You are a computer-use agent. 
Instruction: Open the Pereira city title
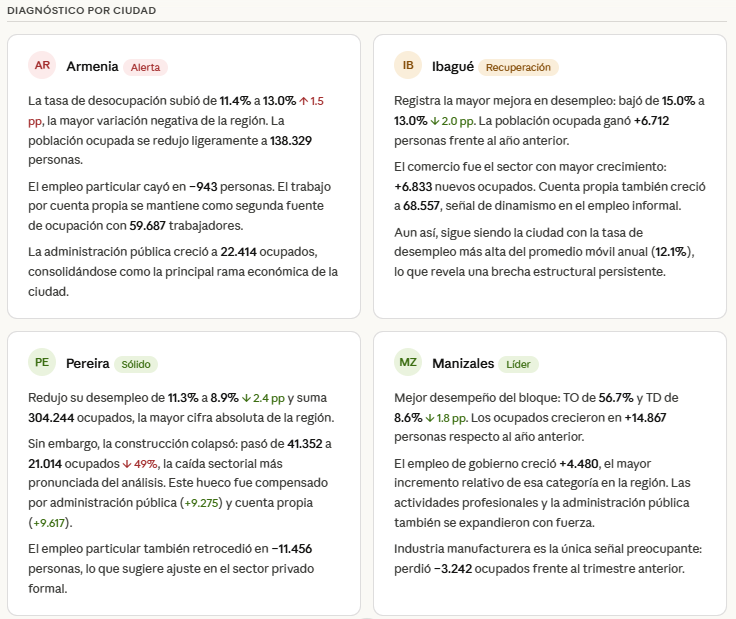(87, 362)
